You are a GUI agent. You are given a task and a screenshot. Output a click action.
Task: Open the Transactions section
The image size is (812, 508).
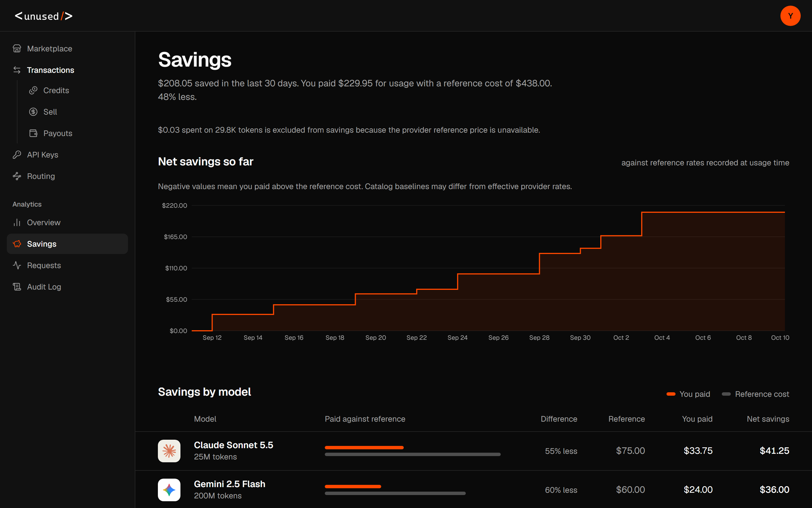(67, 70)
